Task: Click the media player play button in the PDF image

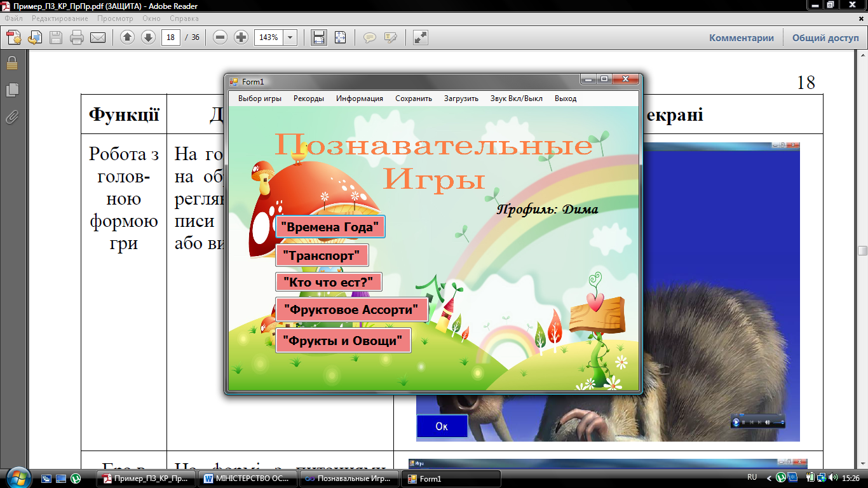Action: [x=736, y=422]
